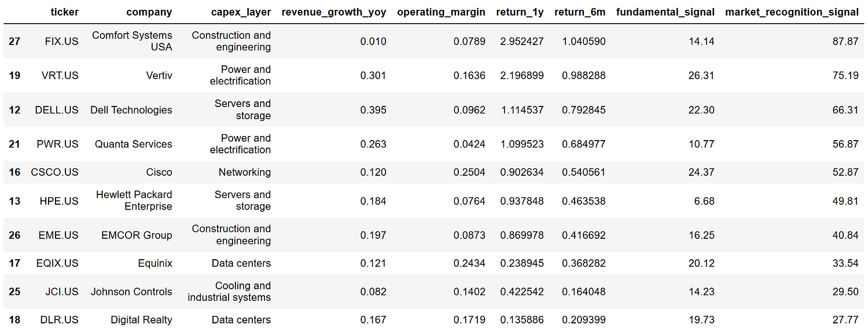Click the 'operating_margin' column header

coord(441,12)
